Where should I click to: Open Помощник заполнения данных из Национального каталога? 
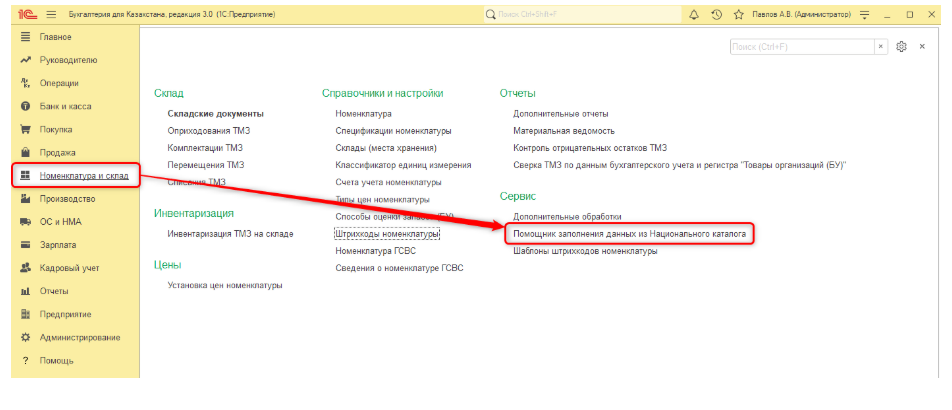click(629, 233)
